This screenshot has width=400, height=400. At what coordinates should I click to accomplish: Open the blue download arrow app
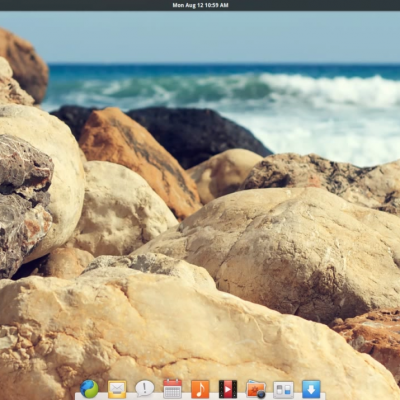(x=311, y=389)
